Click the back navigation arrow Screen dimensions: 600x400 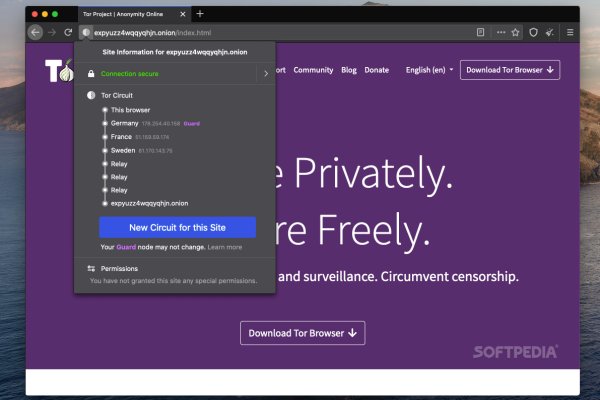pos(36,32)
